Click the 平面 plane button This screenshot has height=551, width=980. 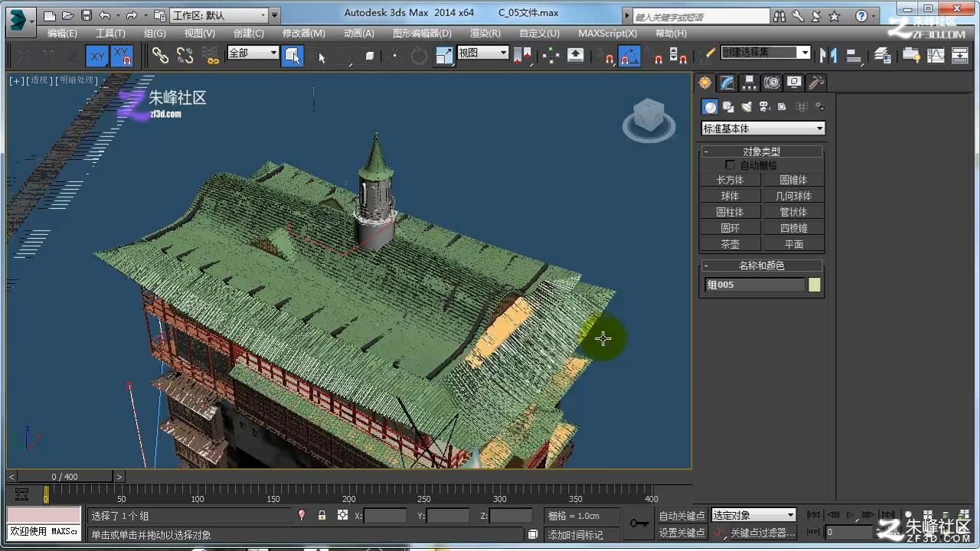pyautogui.click(x=793, y=244)
